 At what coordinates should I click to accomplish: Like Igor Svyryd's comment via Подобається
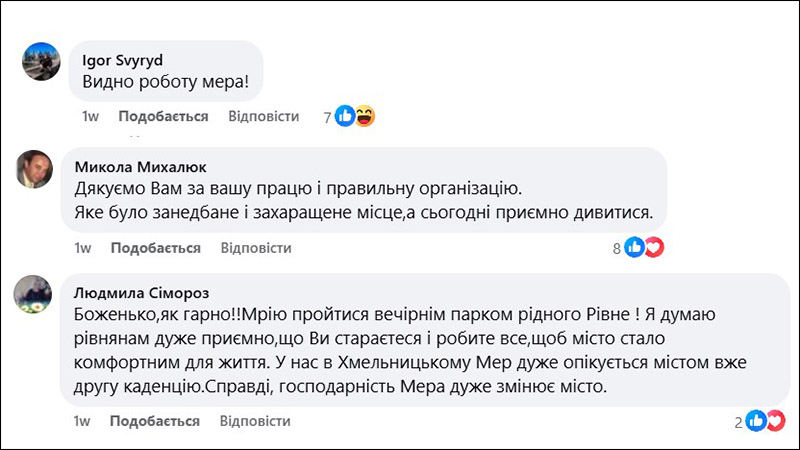point(163,116)
